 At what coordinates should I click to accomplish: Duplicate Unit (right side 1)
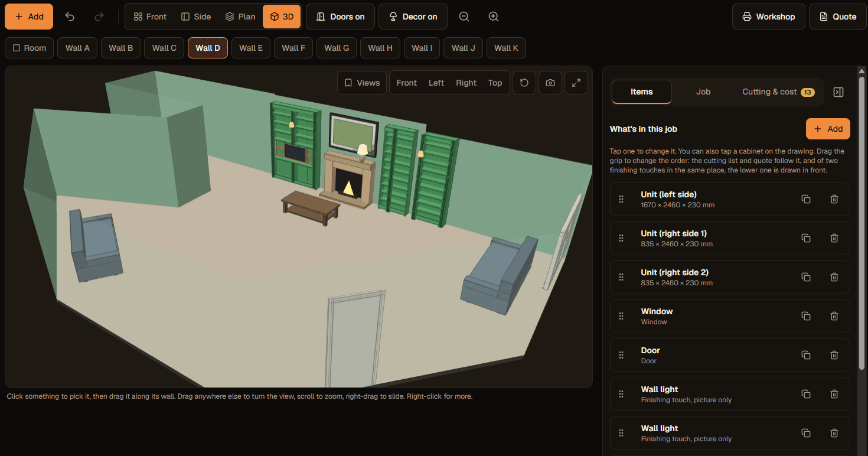(x=806, y=238)
